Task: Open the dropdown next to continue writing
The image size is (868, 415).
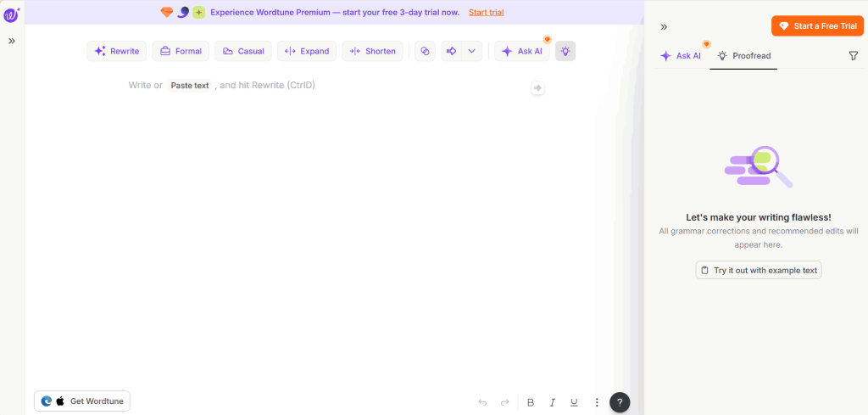Action: point(471,51)
